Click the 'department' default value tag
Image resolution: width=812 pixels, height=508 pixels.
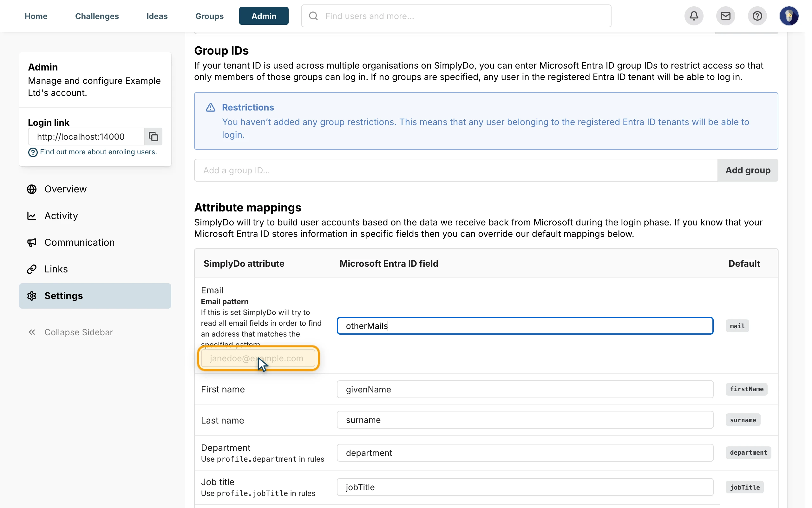click(748, 452)
